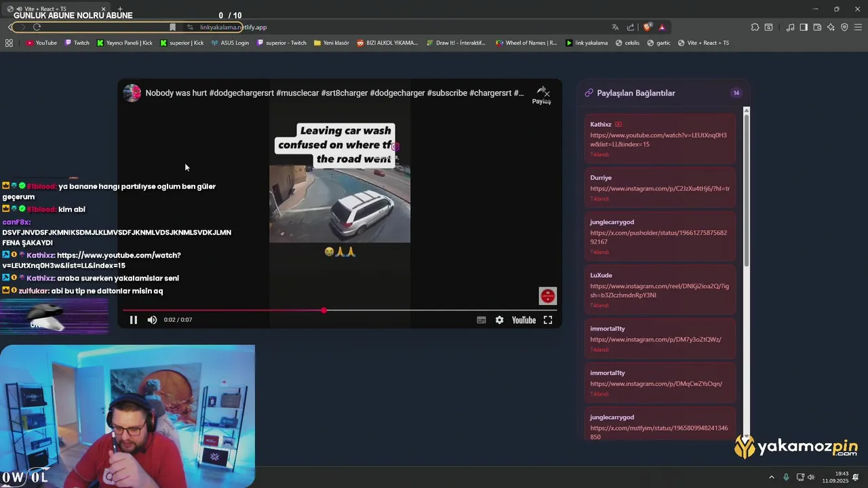Open the Brave wallet icon
The height and width of the screenshot is (488, 868).
pyautogui.click(x=817, y=27)
